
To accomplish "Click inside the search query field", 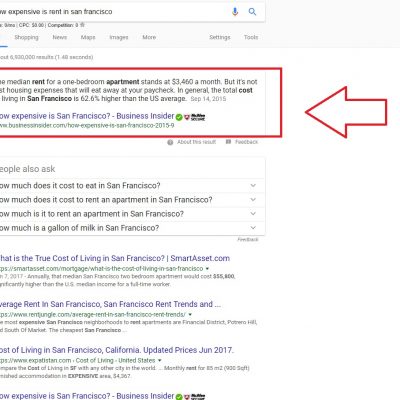I will [113, 12].
